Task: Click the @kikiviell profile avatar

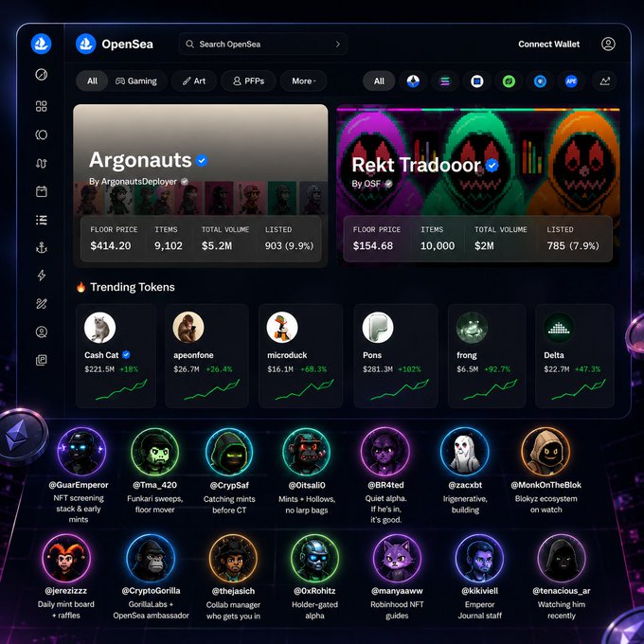Action: (480, 558)
